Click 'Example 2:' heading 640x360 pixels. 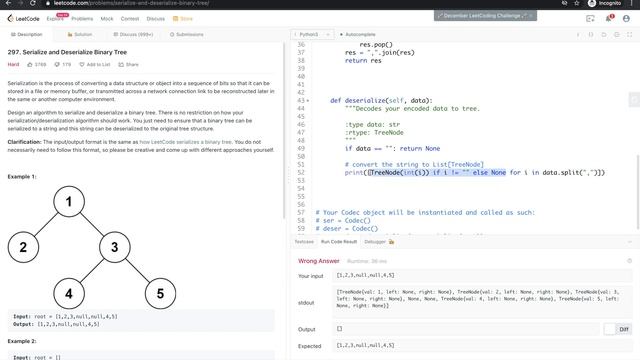coord(22,341)
